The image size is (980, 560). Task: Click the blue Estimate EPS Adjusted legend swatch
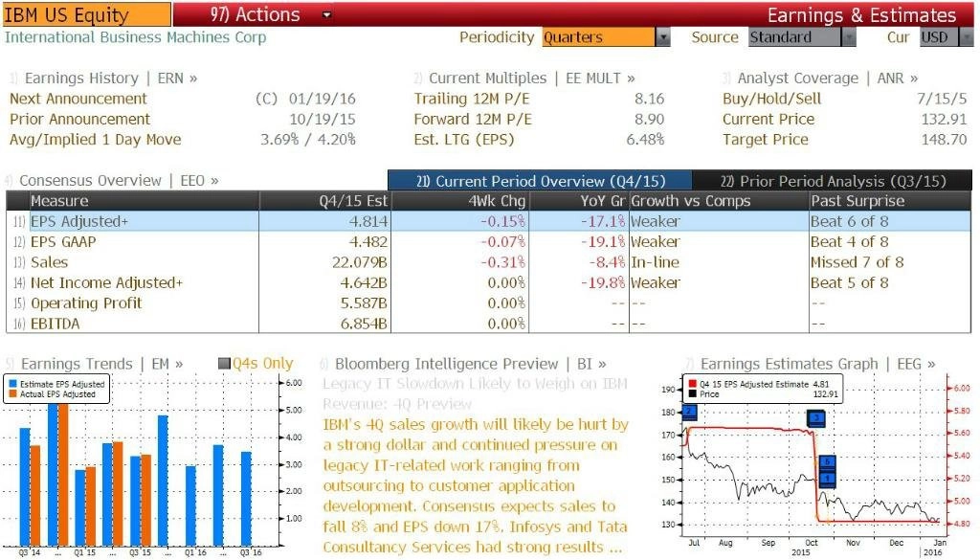12,385
